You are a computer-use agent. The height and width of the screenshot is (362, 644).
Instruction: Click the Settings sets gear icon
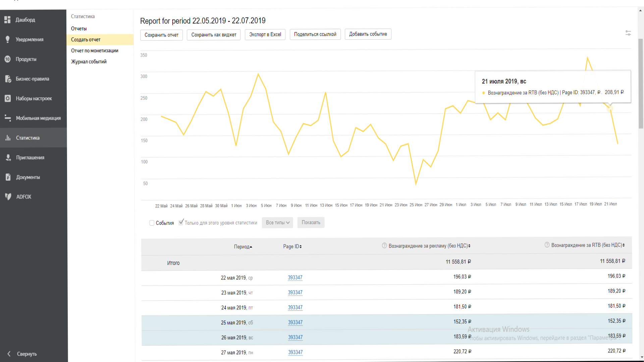coord(7,99)
